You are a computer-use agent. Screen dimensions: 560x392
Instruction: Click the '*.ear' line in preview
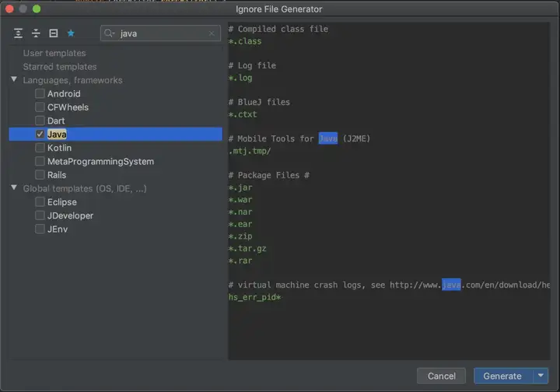[240, 224]
